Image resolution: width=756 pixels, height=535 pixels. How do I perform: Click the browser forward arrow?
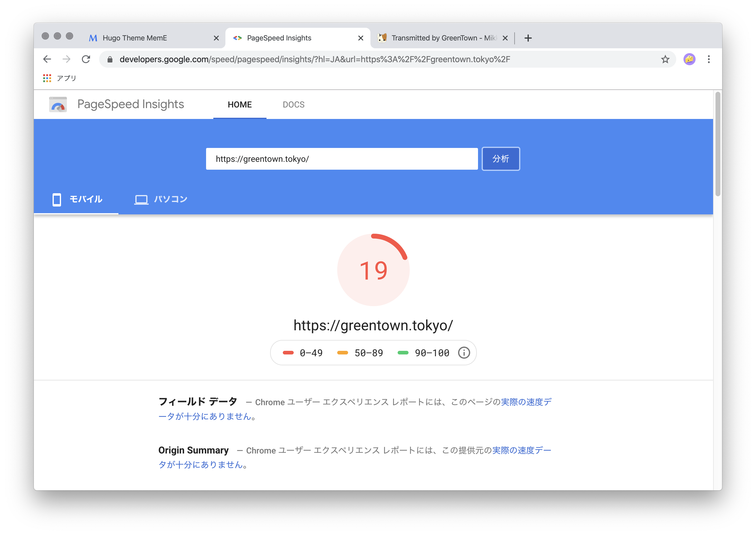point(66,59)
